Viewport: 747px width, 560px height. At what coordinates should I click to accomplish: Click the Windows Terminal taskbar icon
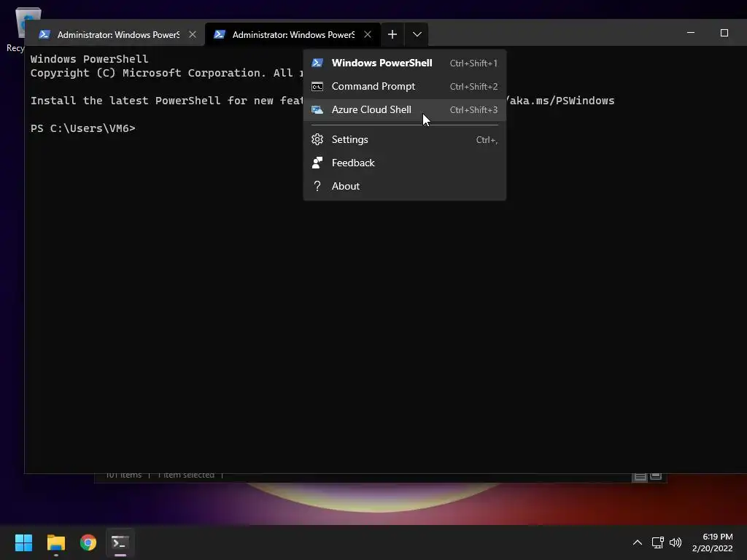(x=120, y=542)
